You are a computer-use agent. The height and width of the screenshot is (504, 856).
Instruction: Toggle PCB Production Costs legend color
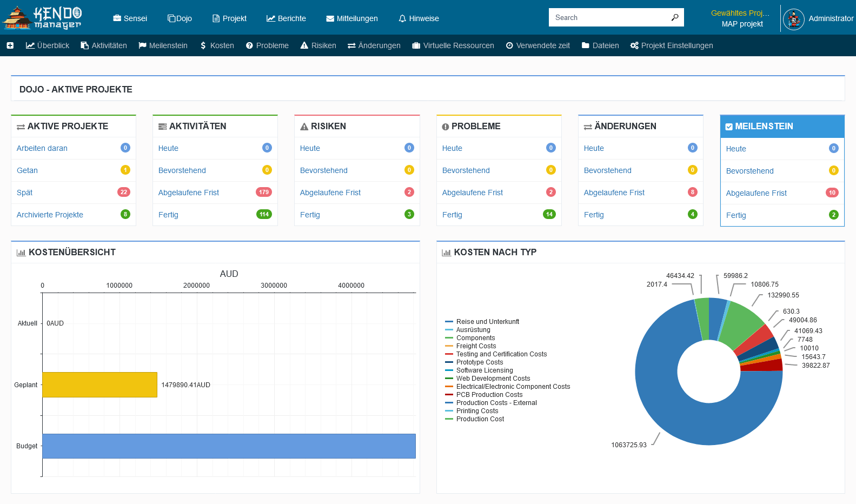tap(449, 395)
